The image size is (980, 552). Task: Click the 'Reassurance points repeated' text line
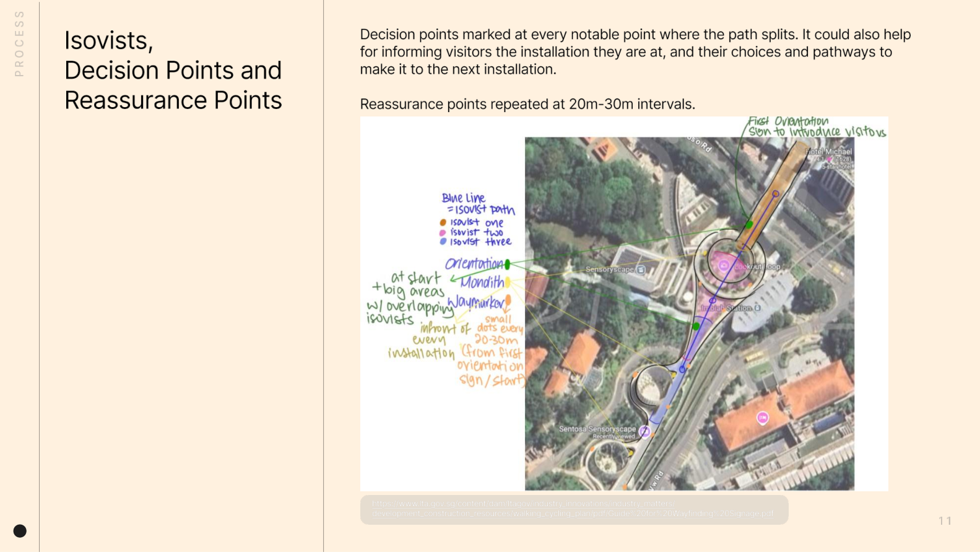(527, 104)
